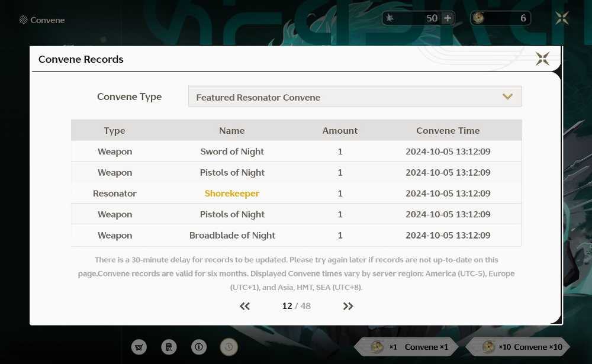
Task: Click the Type column header
Action: tap(114, 131)
